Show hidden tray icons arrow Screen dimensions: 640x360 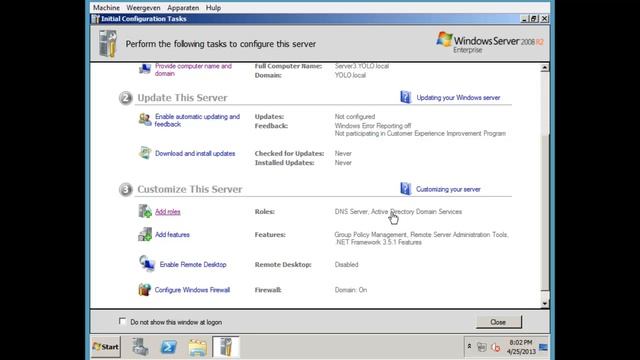coord(469,347)
